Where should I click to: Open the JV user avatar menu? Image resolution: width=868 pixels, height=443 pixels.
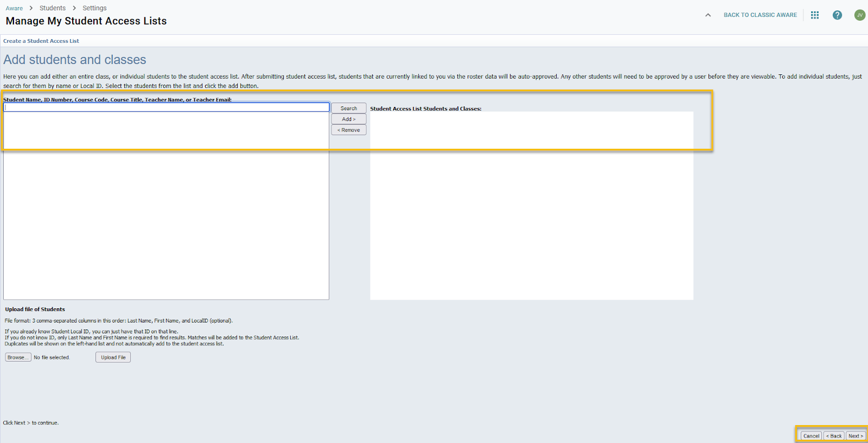point(859,15)
